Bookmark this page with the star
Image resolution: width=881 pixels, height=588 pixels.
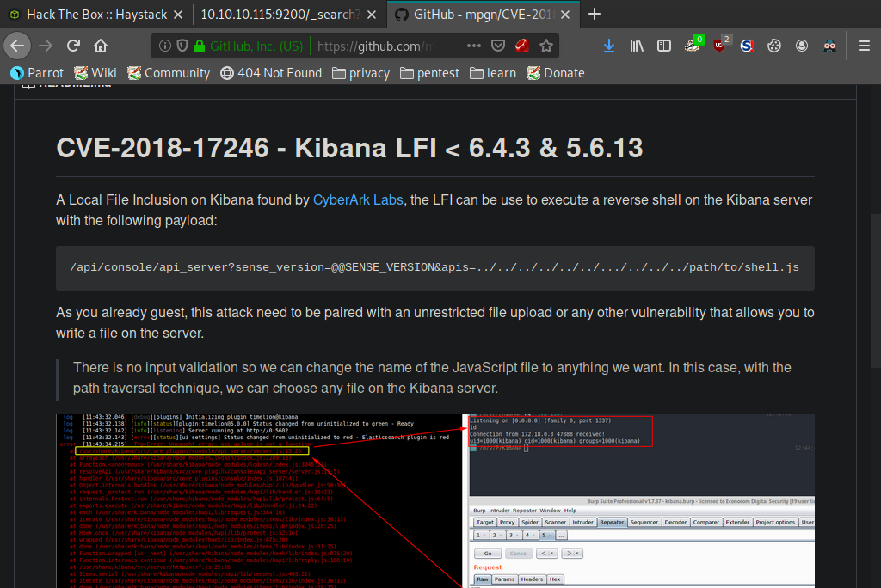coord(546,46)
